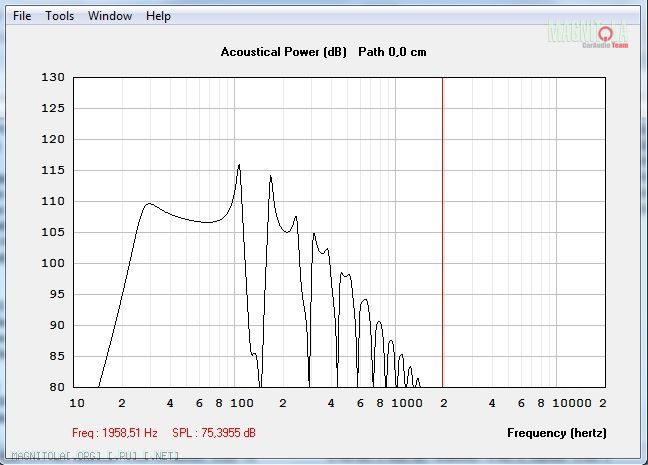The width and height of the screenshot is (648, 465).
Task: Click the 80 dB y-axis label
Action: coord(57,387)
